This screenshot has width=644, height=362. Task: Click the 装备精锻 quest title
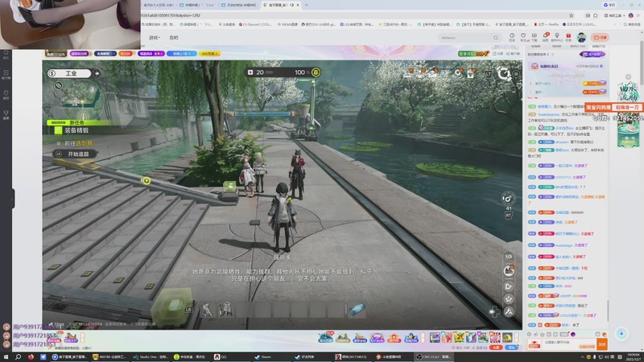pos(76,130)
